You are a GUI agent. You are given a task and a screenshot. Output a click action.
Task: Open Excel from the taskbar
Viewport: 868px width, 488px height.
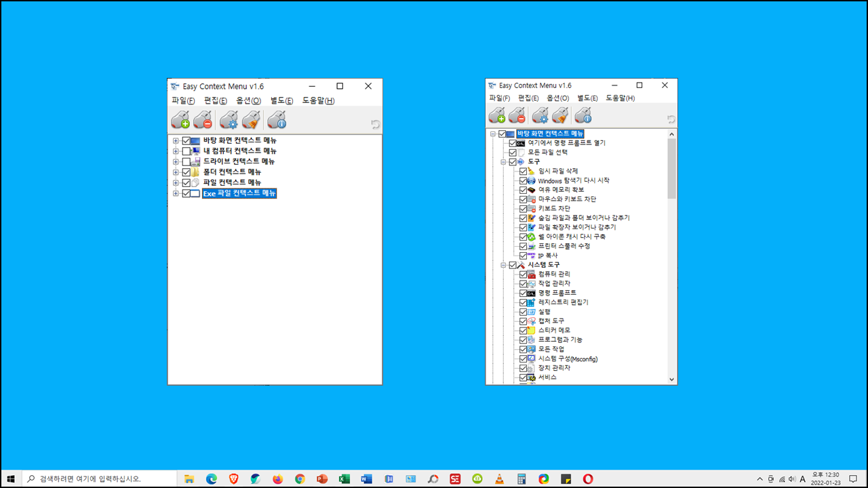pyautogui.click(x=344, y=479)
